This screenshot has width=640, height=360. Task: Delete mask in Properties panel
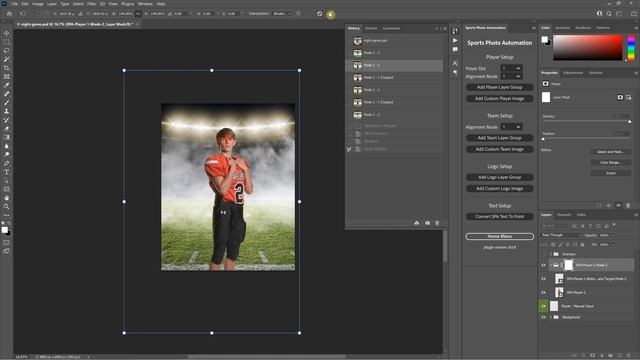(628, 205)
